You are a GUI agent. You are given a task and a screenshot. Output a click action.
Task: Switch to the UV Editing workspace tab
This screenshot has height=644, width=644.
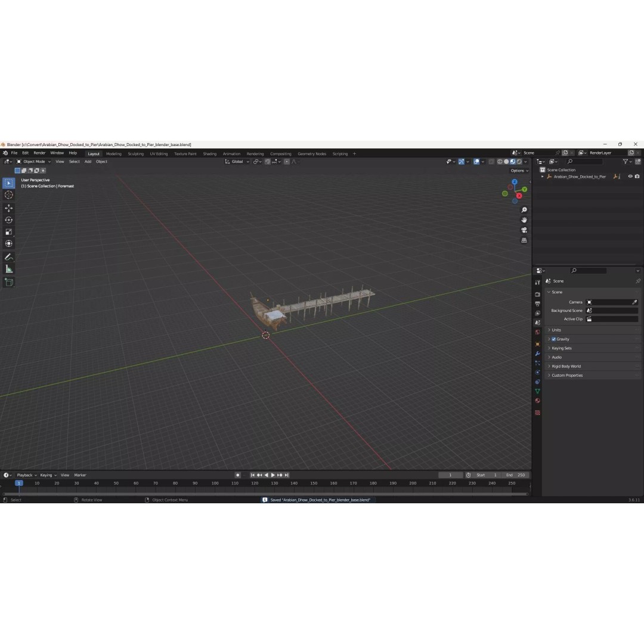click(159, 154)
